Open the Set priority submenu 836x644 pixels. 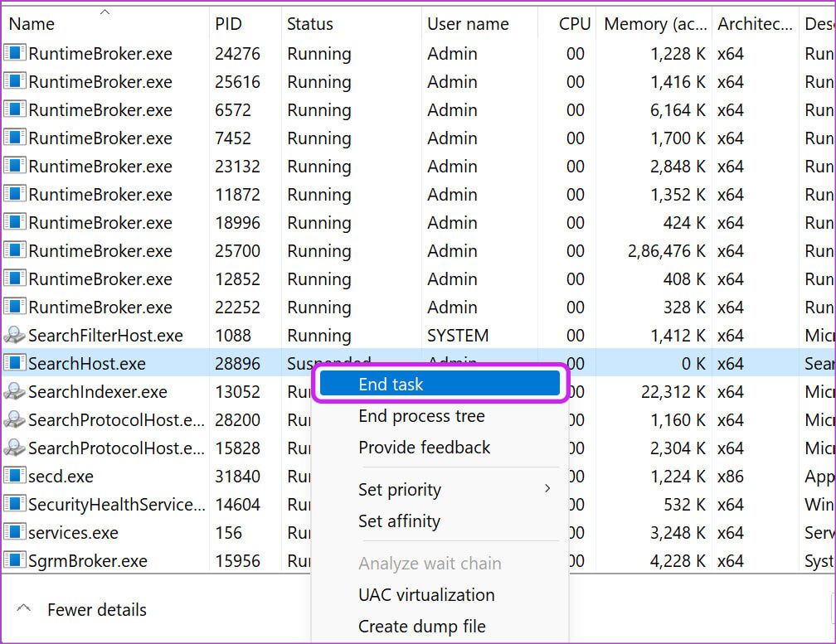click(440, 489)
